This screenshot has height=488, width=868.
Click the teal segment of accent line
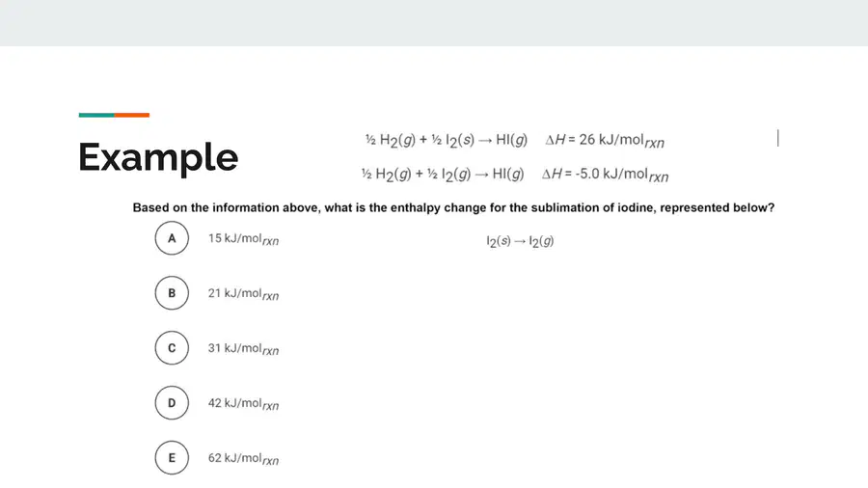pos(96,115)
